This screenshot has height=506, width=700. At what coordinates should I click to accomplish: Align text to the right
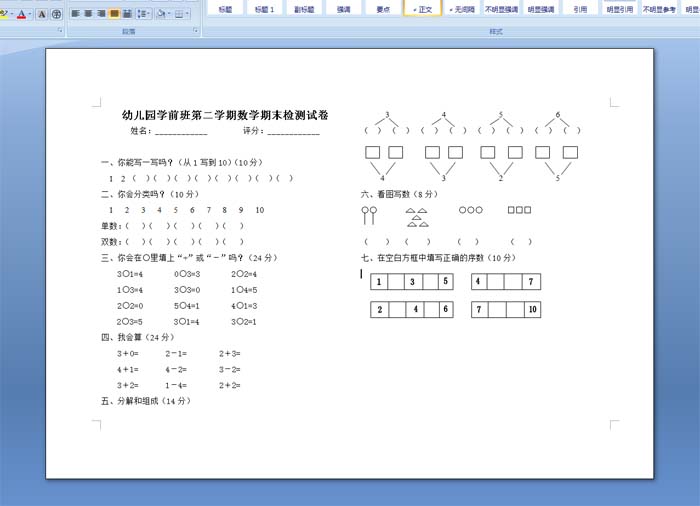(101, 14)
